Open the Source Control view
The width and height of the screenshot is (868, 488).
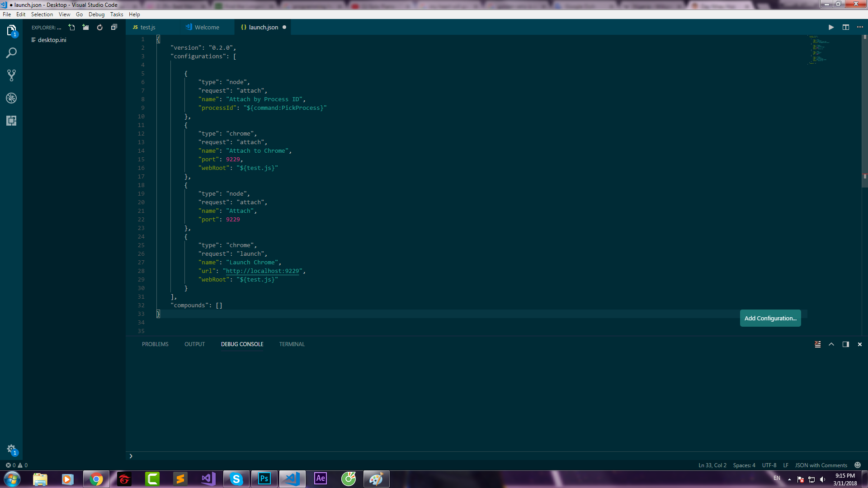(x=11, y=75)
